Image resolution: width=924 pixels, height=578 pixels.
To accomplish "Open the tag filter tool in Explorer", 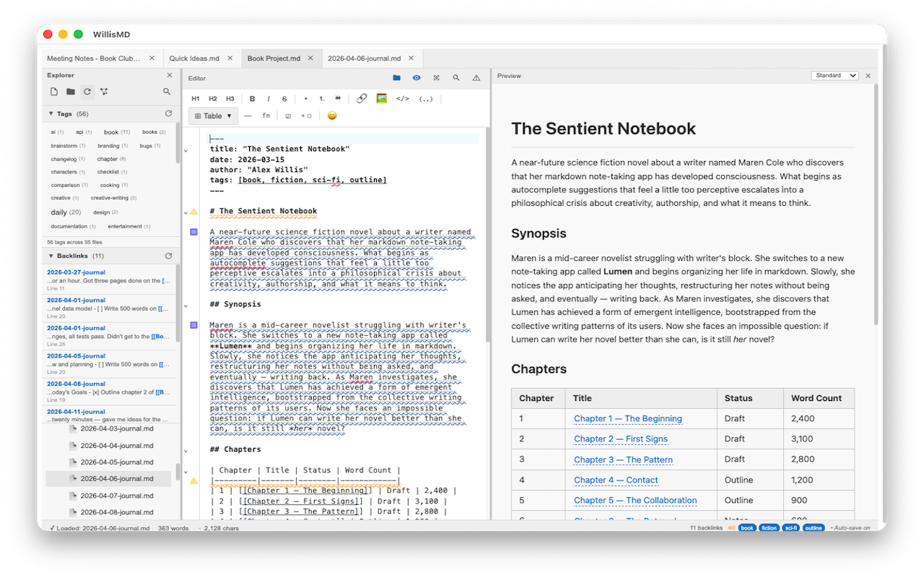I will pyautogui.click(x=103, y=92).
